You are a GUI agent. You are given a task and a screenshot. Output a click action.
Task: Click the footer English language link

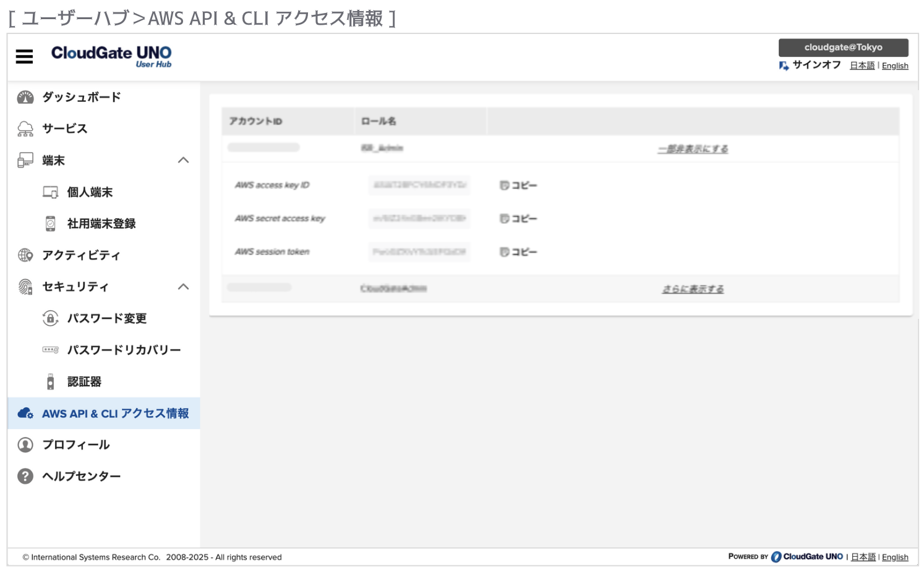click(x=895, y=557)
